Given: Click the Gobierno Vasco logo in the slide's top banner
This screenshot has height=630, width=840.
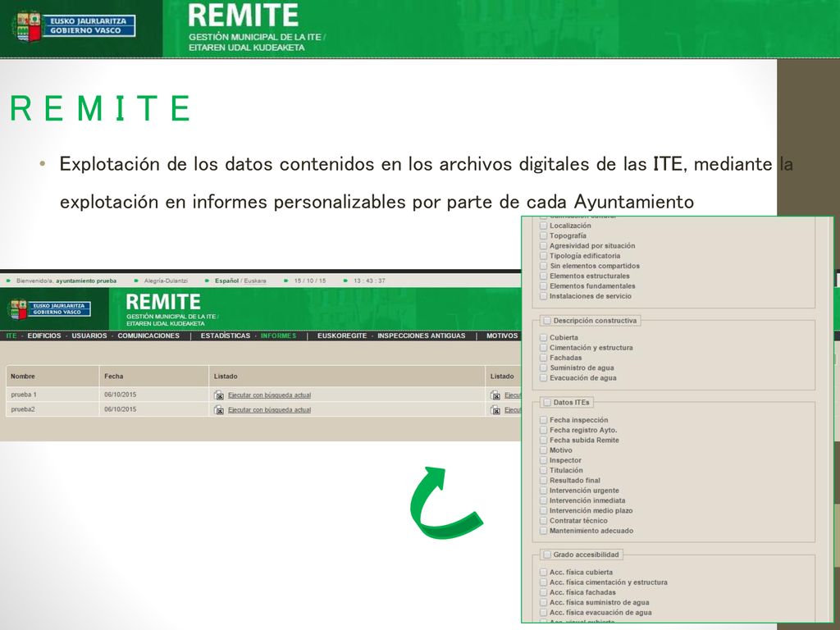Looking at the screenshot, I should 74,26.
